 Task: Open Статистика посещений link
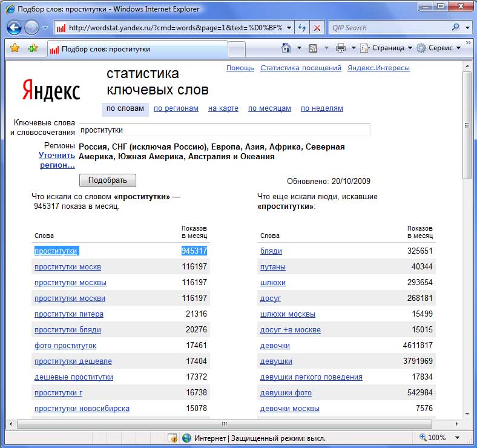[301, 68]
